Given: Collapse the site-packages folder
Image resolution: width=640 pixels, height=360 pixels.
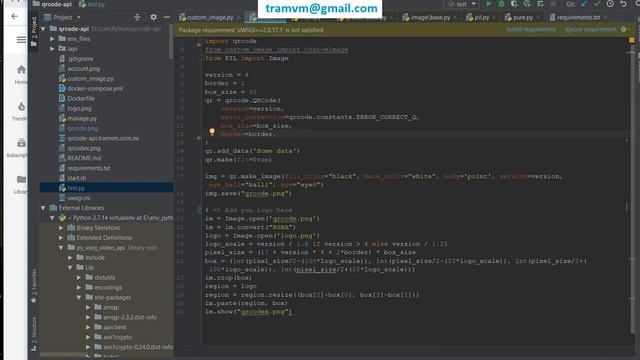Looking at the screenshot, I should [79, 298].
